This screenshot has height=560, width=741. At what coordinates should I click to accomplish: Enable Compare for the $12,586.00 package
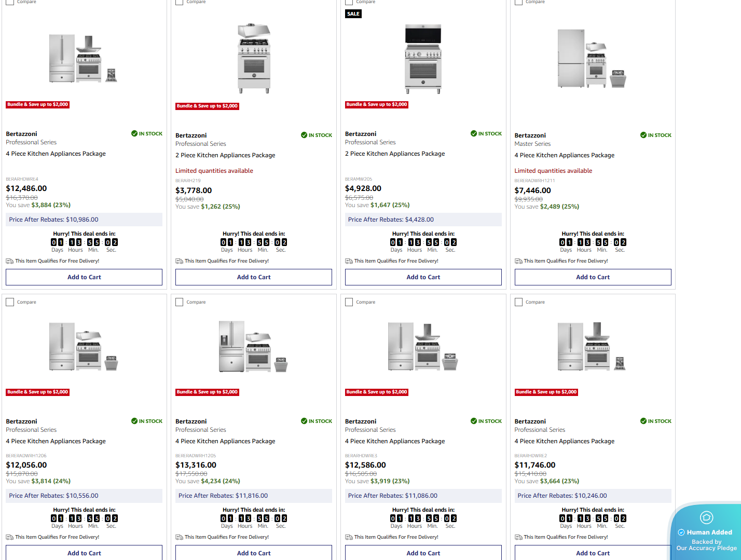click(349, 302)
